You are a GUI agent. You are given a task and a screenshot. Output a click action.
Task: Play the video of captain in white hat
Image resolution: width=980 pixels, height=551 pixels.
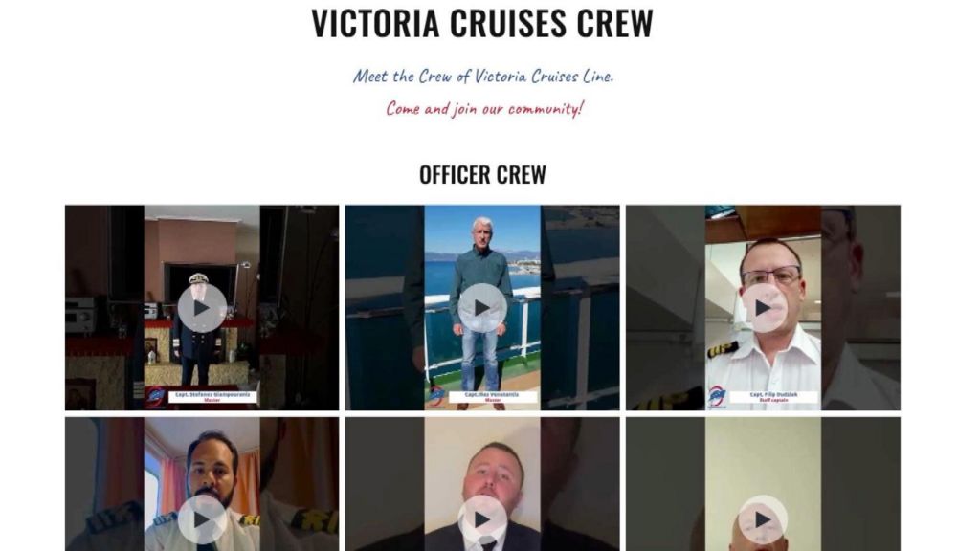202,308
